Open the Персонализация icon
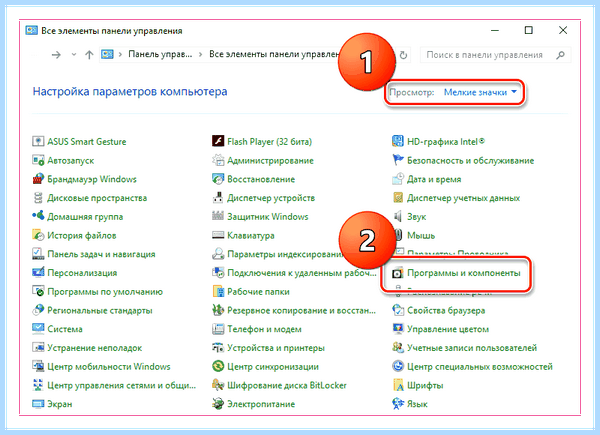 pos(38,273)
